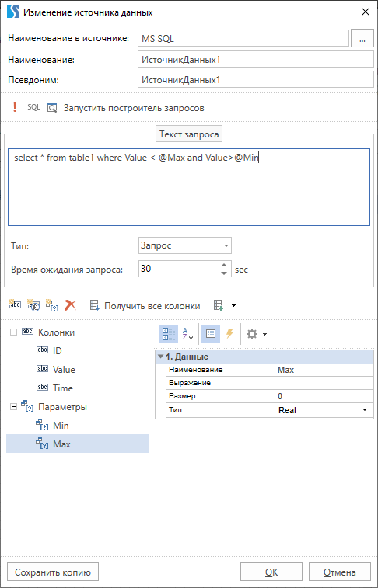The height and width of the screenshot is (588, 378).
Task: Click the query timeout field showing 30
Action: tap(179, 269)
